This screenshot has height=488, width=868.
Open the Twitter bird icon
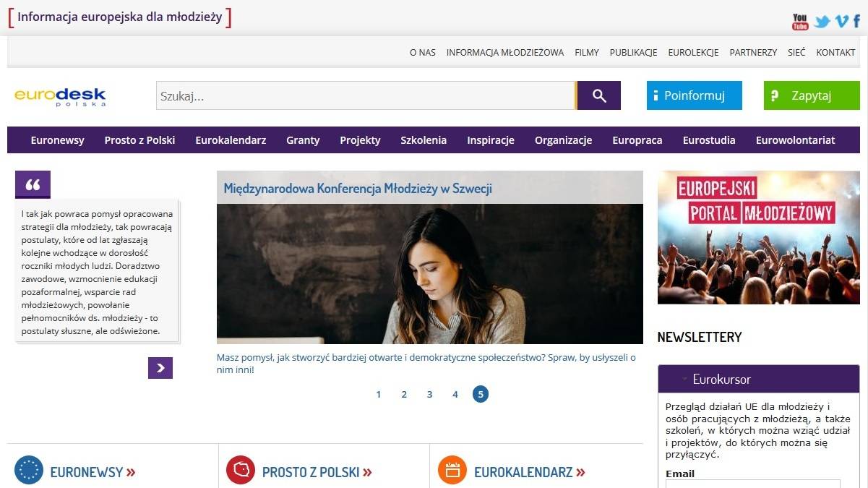[821, 22]
